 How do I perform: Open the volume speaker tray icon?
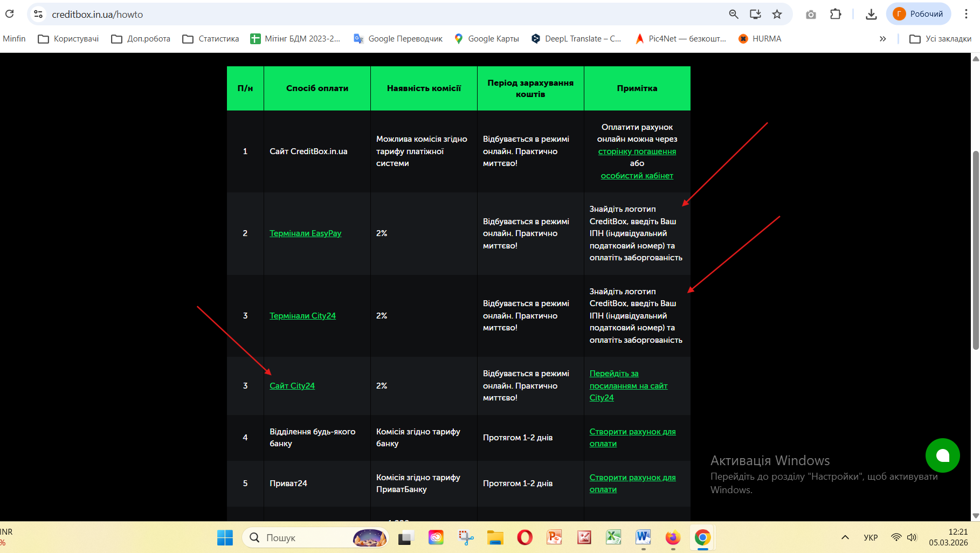[912, 537]
